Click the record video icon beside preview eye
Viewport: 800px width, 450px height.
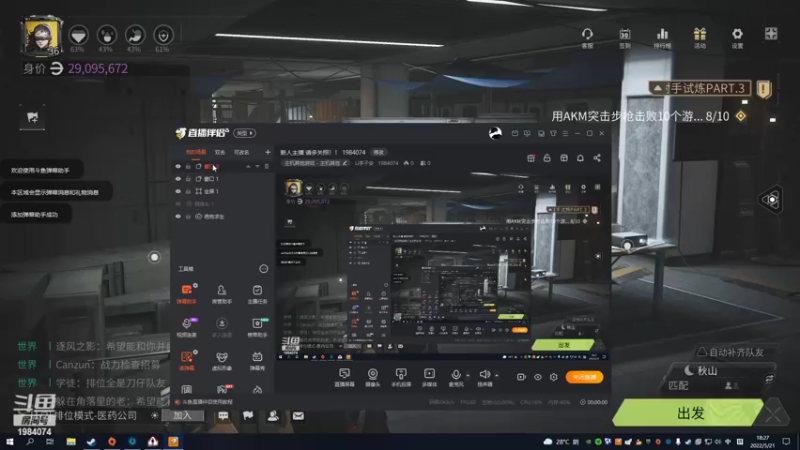(521, 377)
